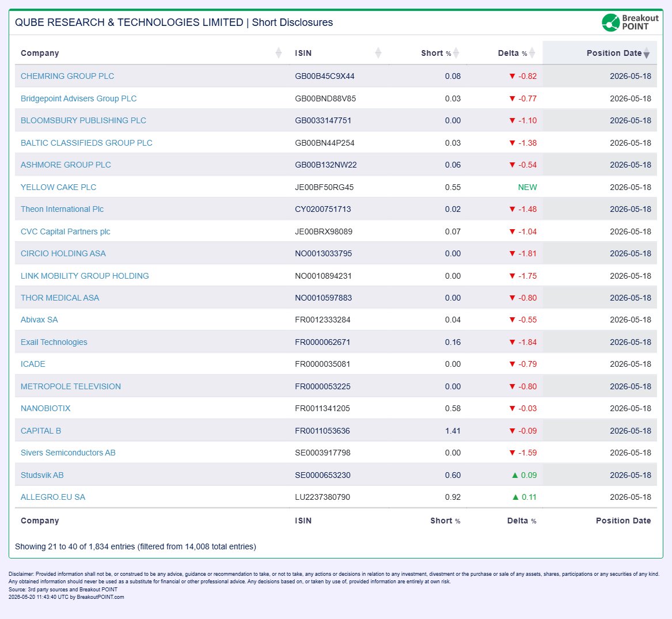
Task: Click the footer Company column label
Action: click(x=40, y=521)
